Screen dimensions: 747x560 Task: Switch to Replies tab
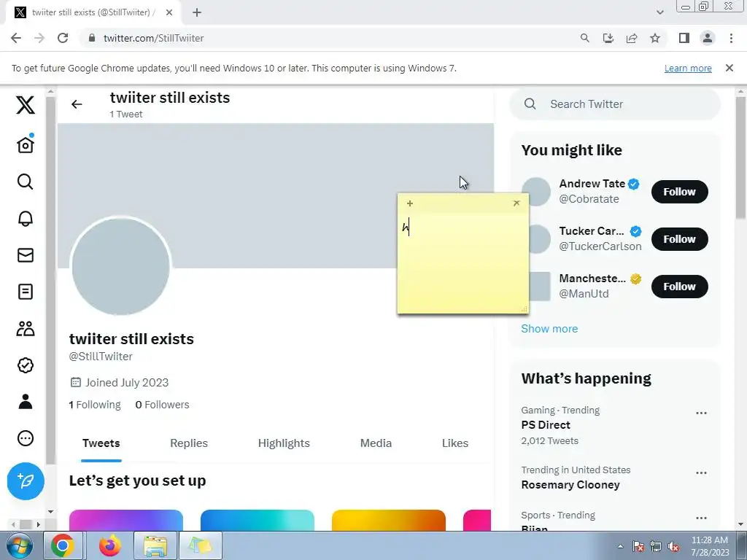point(189,443)
